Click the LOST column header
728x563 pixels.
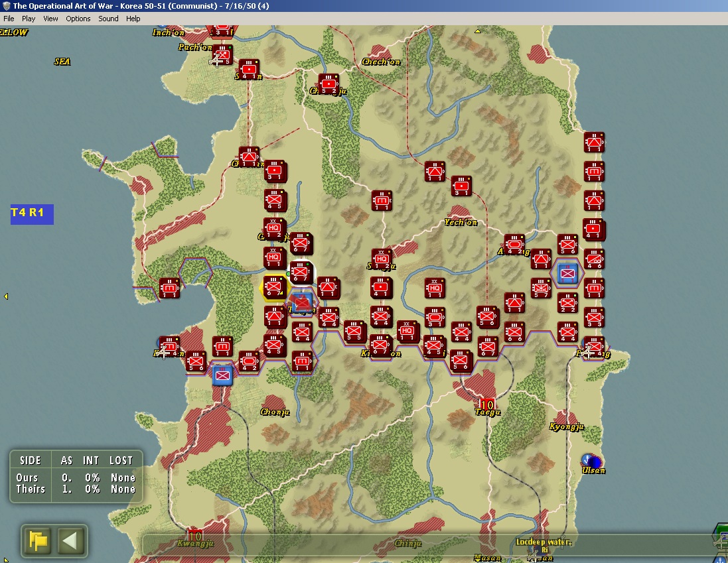click(121, 460)
